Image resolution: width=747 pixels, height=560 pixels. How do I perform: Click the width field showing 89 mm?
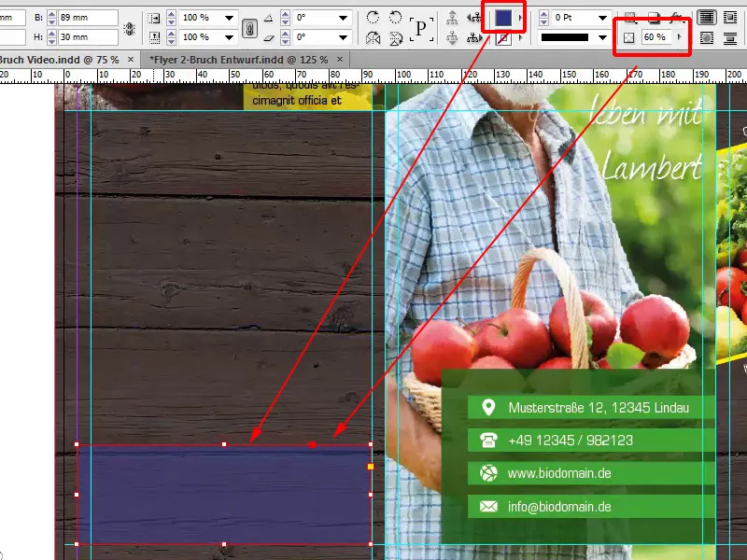coord(88,18)
